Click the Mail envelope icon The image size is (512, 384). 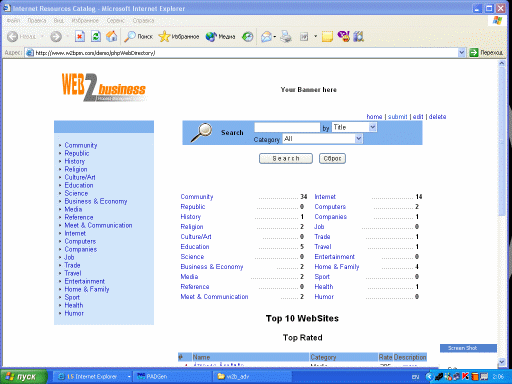266,36
